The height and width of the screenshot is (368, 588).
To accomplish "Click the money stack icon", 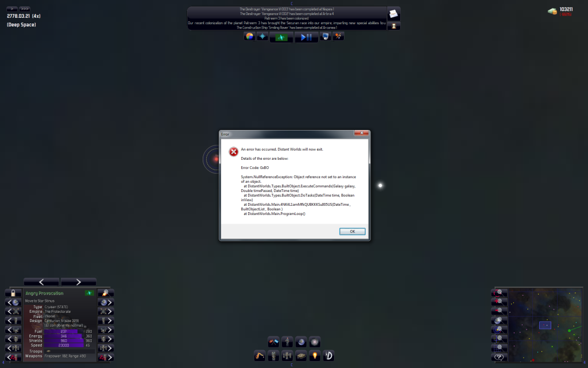I will tap(552, 11).
